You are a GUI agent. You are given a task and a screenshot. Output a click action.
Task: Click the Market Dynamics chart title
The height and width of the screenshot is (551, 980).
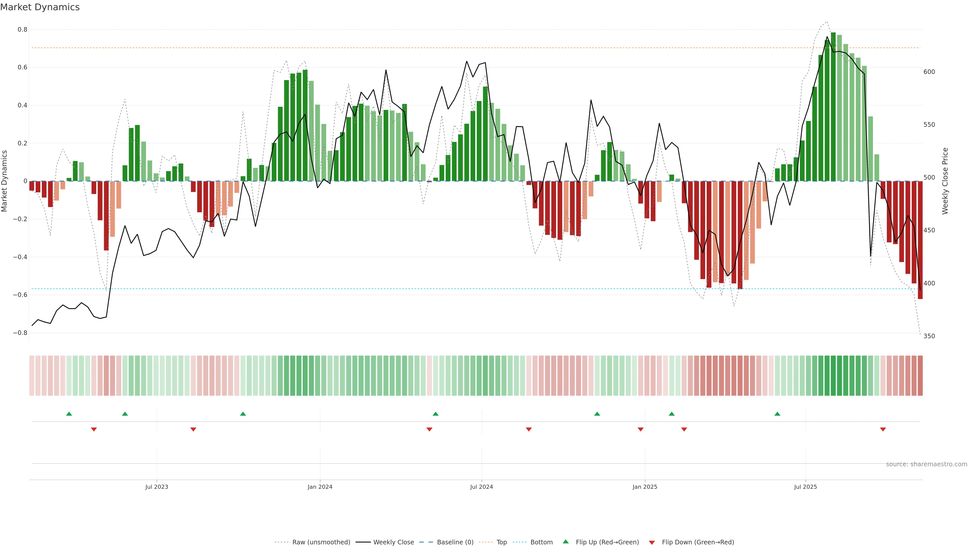point(40,7)
